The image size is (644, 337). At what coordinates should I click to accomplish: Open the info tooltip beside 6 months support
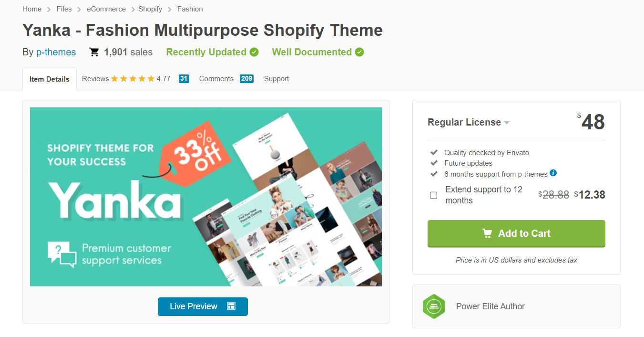tap(553, 173)
